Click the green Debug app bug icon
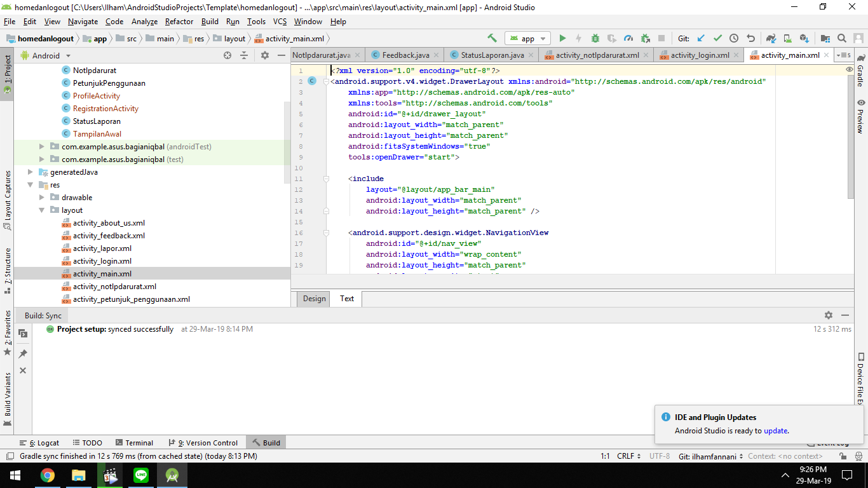868x488 pixels. point(595,38)
